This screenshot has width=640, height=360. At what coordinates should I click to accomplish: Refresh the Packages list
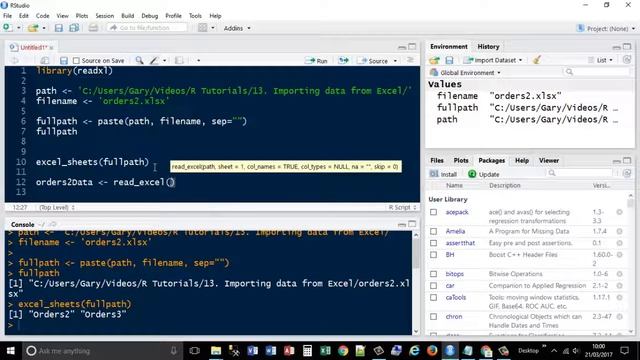[627, 173]
